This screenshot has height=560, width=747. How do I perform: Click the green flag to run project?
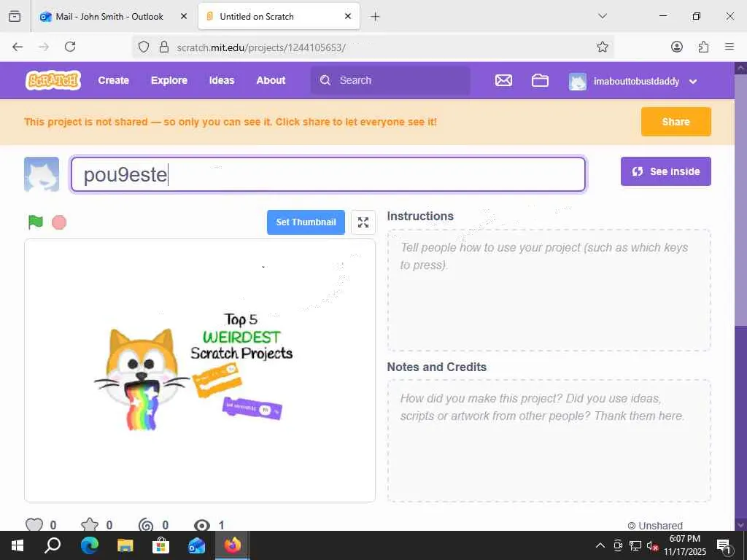coord(36,222)
